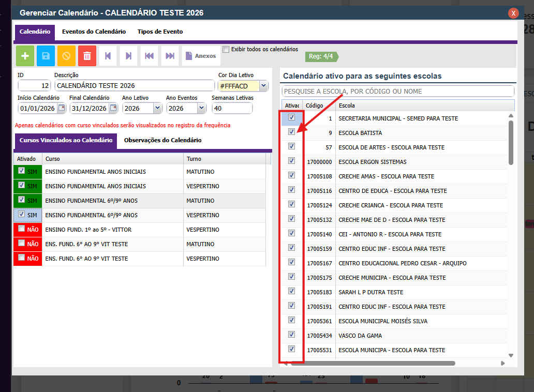This screenshot has height=392, width=534.
Task: Open the Tipos de Evento tab
Action: tap(160, 32)
